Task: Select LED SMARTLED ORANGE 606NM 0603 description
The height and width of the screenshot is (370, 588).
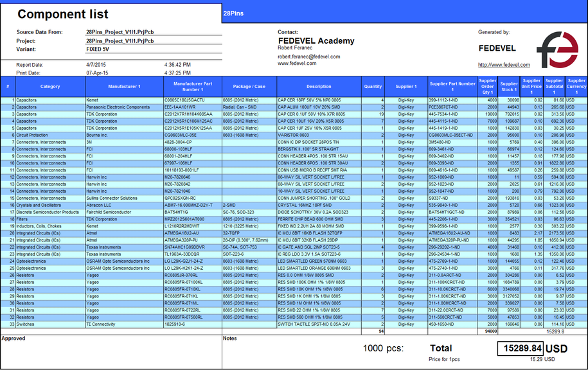Action: (319, 269)
